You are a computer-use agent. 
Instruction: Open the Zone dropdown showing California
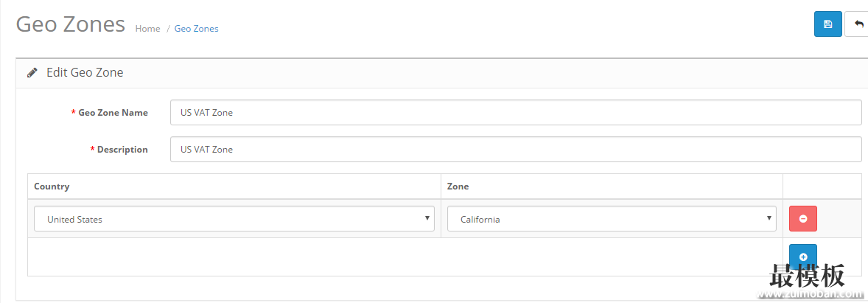pos(612,219)
